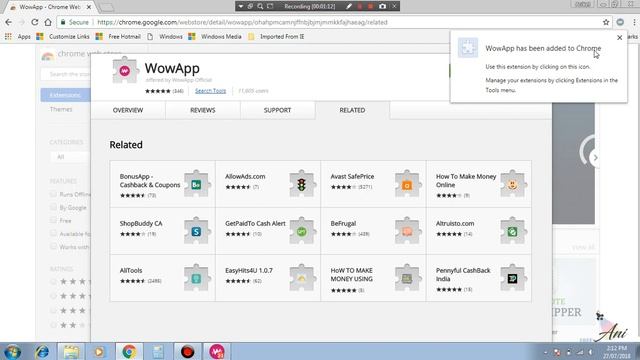Open the How To Make Money Online icon
640x360 pixels.
click(x=513, y=184)
